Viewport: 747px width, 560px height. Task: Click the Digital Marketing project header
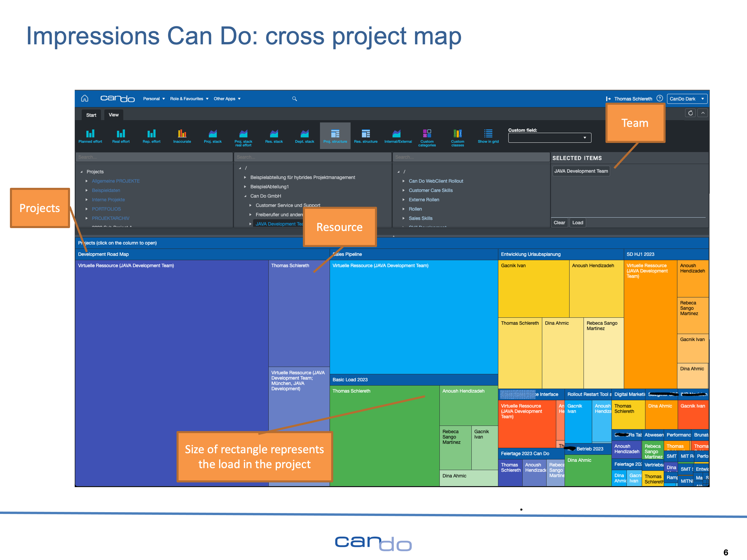coord(629,394)
